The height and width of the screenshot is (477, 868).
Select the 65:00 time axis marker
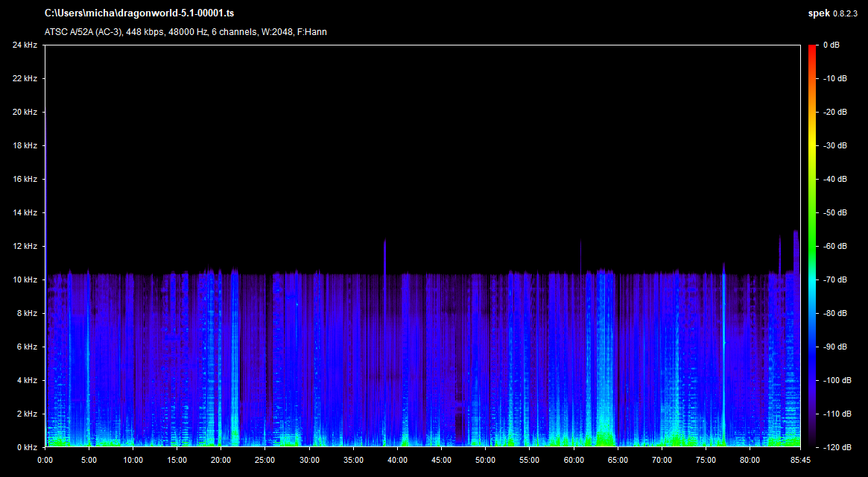617,460
